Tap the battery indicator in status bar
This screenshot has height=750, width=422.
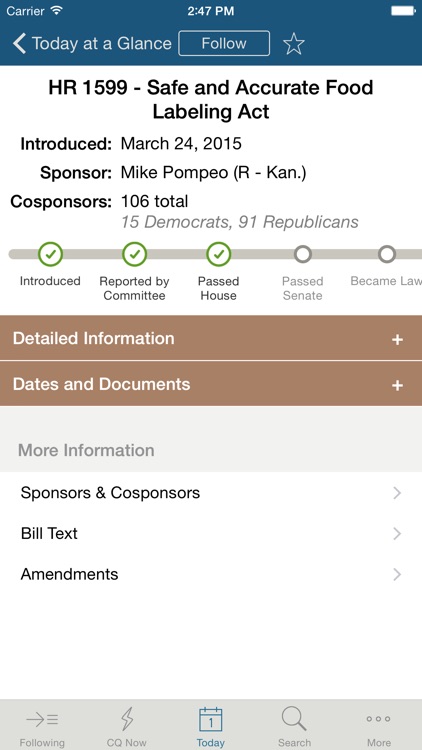[403, 11]
